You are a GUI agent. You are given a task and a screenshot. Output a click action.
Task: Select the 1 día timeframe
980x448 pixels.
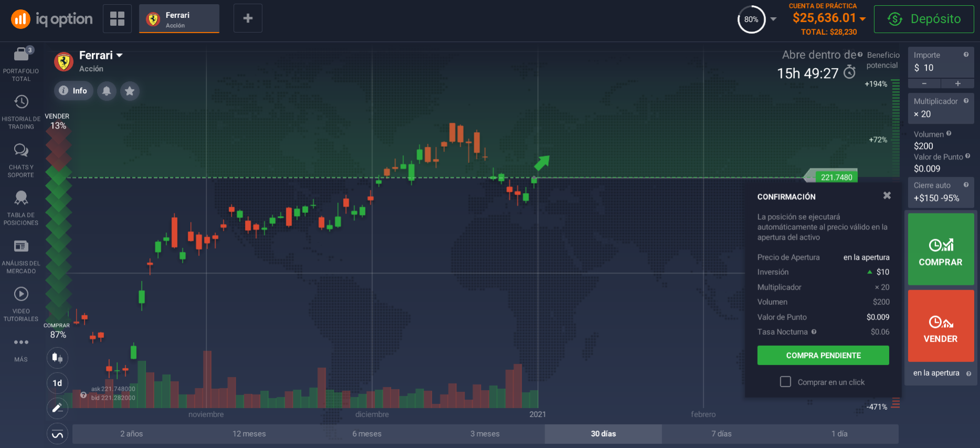point(839,434)
